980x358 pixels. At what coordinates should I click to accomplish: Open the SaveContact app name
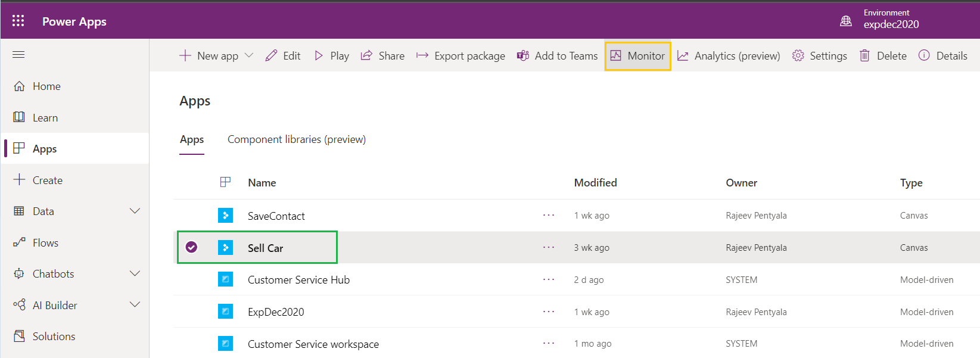276,216
